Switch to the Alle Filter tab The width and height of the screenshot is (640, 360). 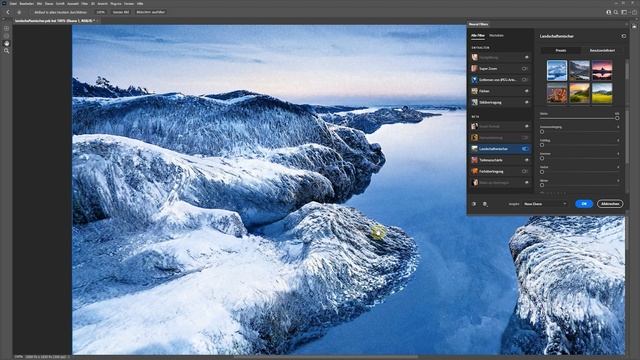[478, 36]
